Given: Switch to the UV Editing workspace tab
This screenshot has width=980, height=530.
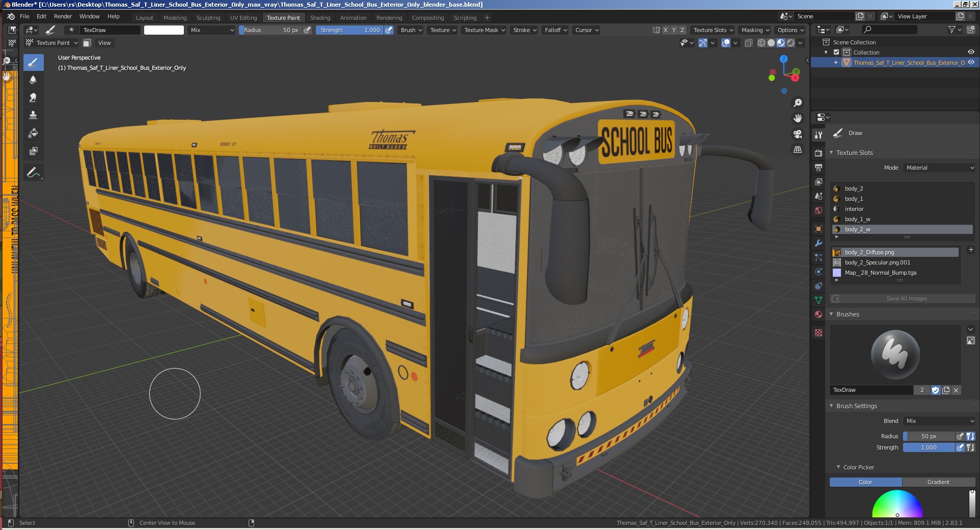Looking at the screenshot, I should 243,18.
